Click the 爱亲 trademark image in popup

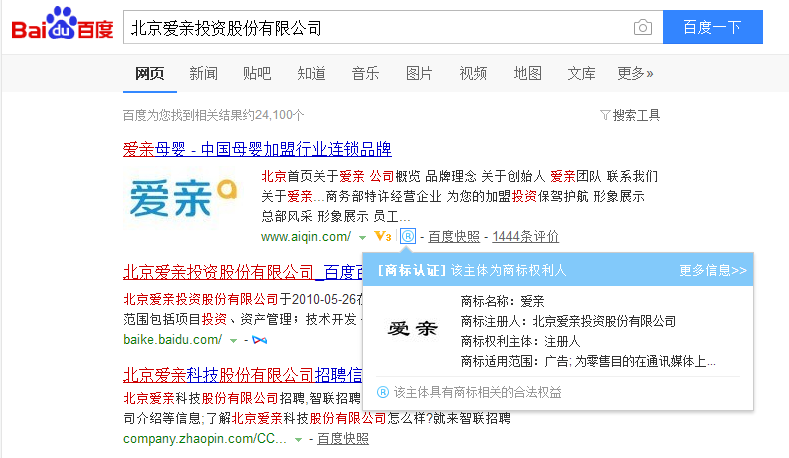[x=413, y=329]
